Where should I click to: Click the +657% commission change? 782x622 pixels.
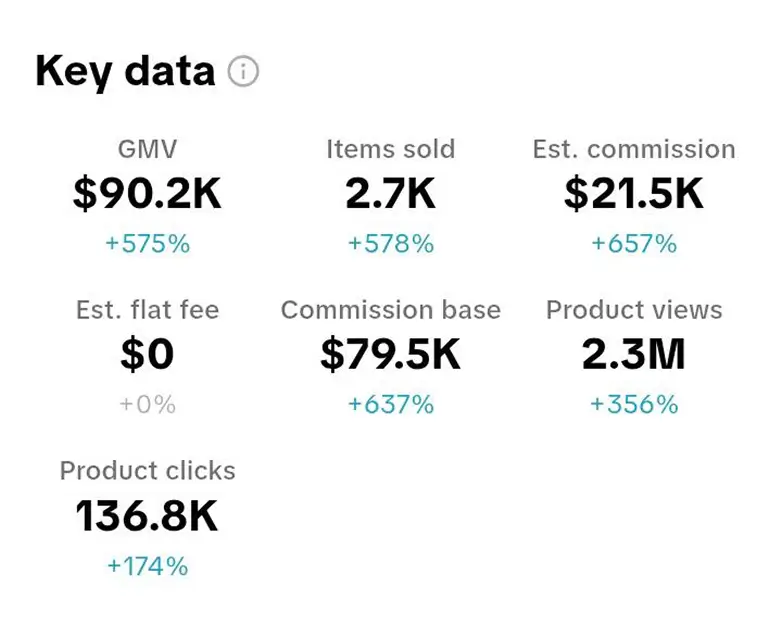click(x=634, y=243)
